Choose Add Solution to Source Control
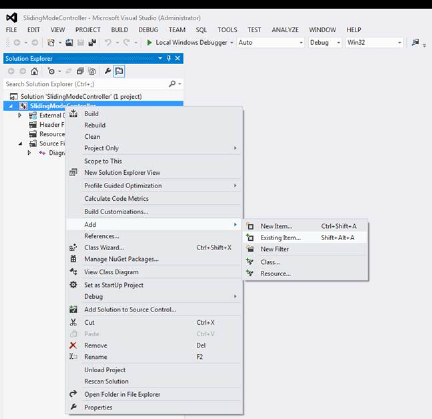432x419 pixels. pyautogui.click(x=130, y=310)
